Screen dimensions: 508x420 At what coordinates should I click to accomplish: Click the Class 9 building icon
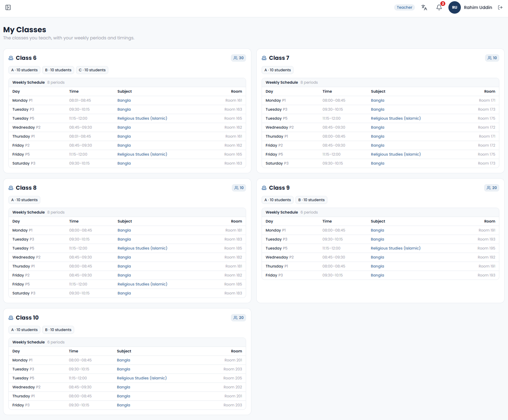click(x=264, y=188)
